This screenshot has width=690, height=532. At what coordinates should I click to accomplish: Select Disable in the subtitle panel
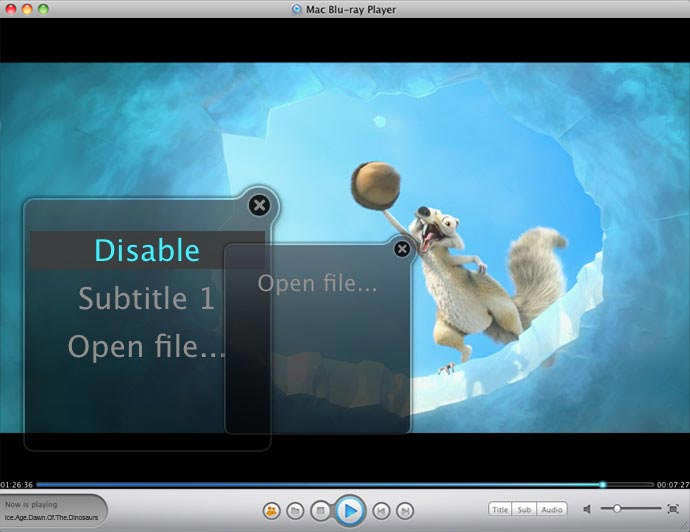point(147,250)
